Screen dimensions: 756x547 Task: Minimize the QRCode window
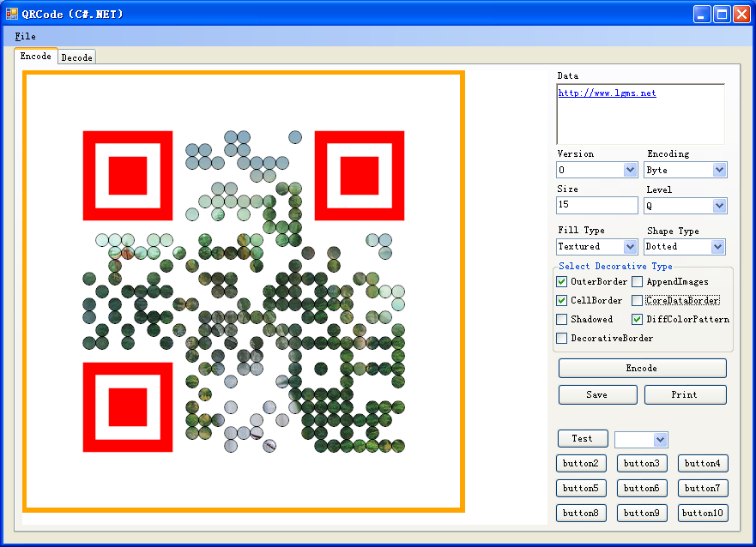703,14
